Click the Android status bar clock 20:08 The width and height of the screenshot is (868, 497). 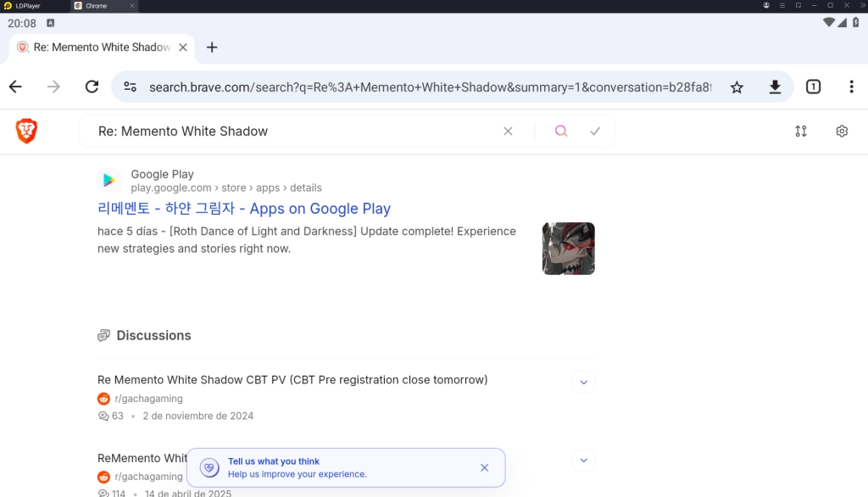(21, 23)
